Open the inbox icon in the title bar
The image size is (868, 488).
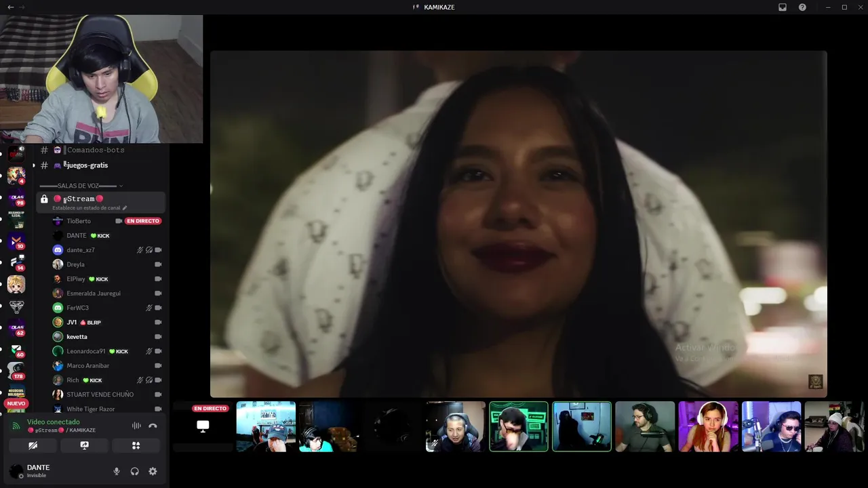[782, 7]
